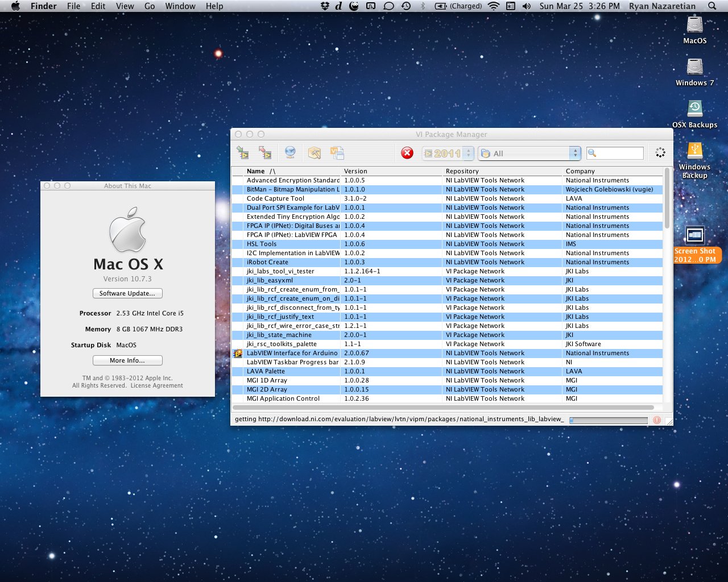The height and width of the screenshot is (582, 728).
Task: Open the Wi-Fi menu bar icon
Action: pos(494,6)
